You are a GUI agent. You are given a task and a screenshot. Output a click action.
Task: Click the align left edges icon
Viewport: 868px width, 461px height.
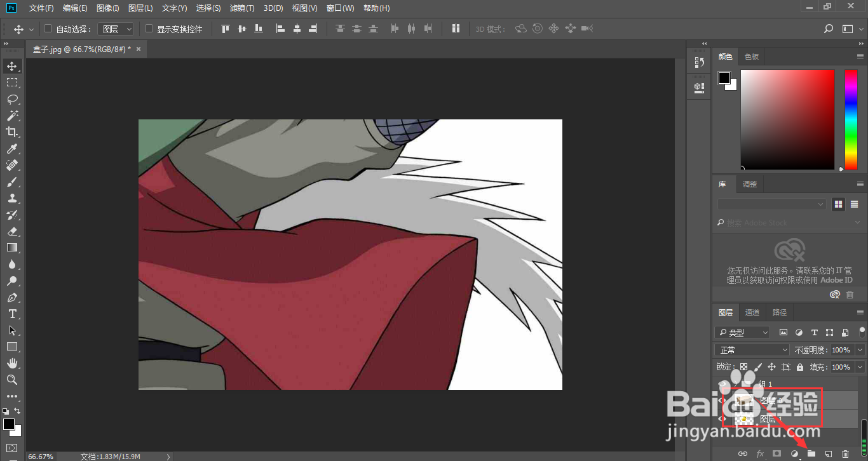pyautogui.click(x=280, y=29)
